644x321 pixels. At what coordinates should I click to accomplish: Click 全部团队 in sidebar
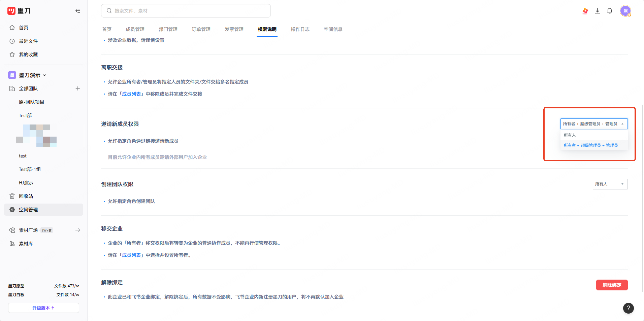click(28, 88)
